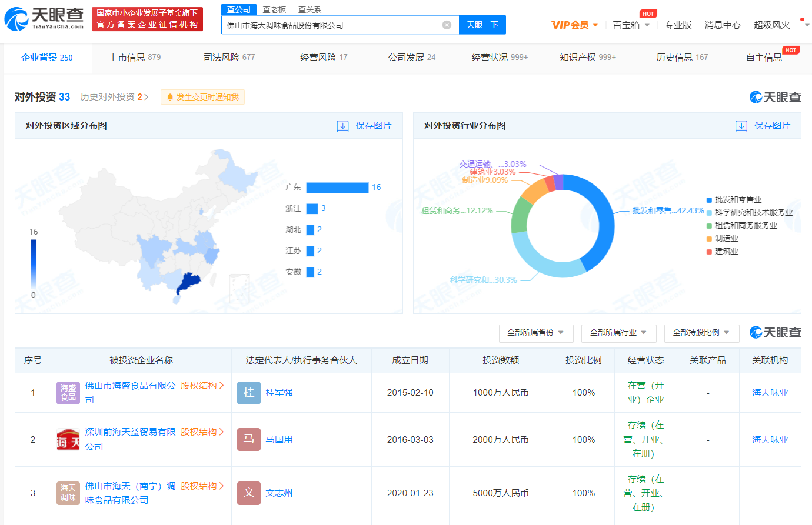Open the VIP会员 dropdown
812x525 pixels.
pos(575,25)
